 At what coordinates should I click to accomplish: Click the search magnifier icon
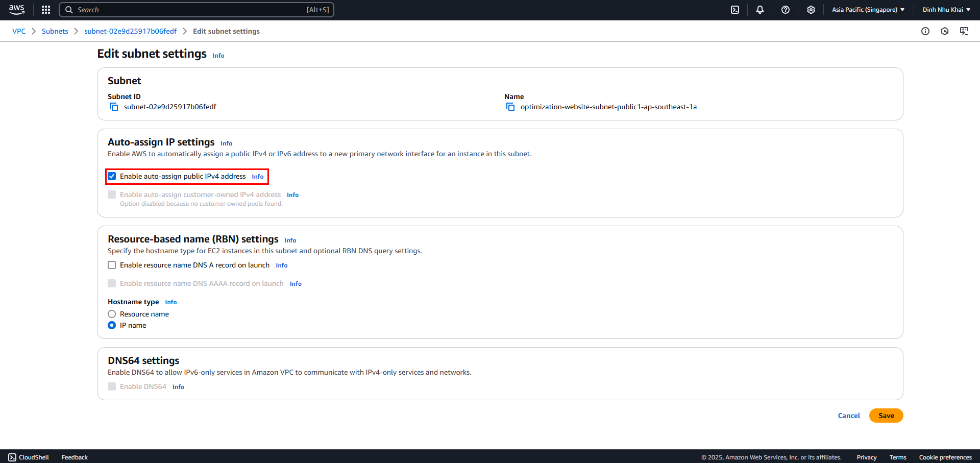69,10
